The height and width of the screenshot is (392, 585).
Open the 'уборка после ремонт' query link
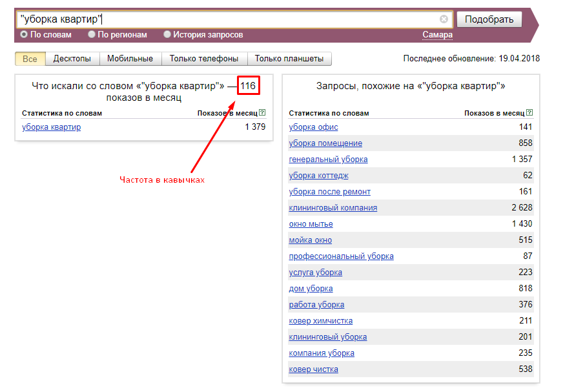click(x=330, y=192)
